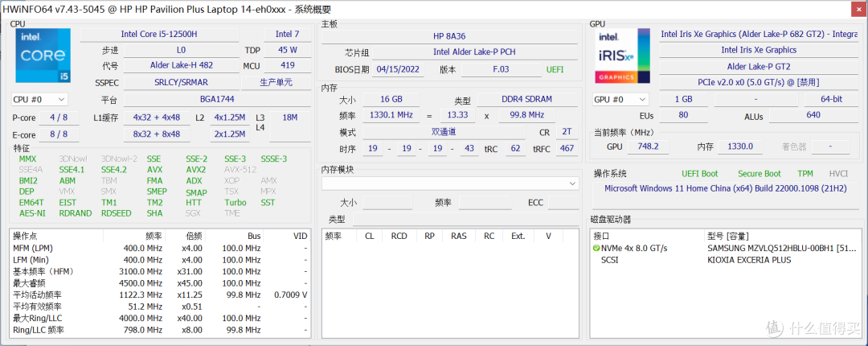Click the P-core 4 / 8 field
Viewport: 868px width, 346px height.
(58, 117)
